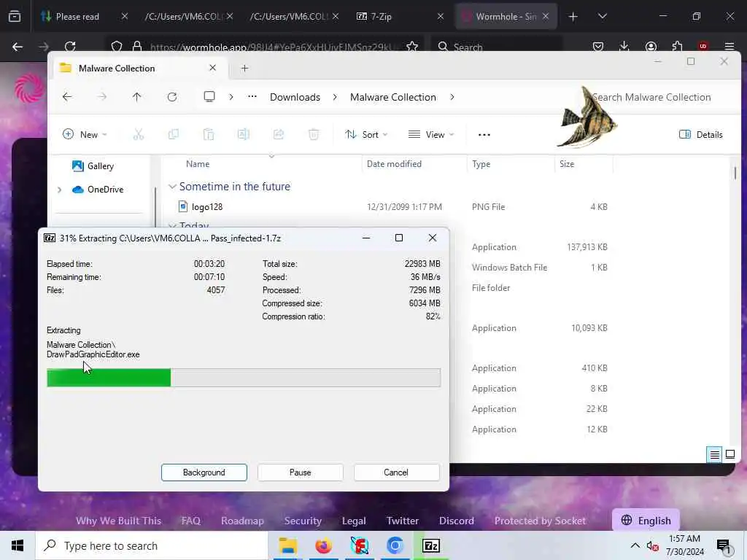The image size is (747, 560).
Task: Go back in File Explorer
Action: pos(67,97)
